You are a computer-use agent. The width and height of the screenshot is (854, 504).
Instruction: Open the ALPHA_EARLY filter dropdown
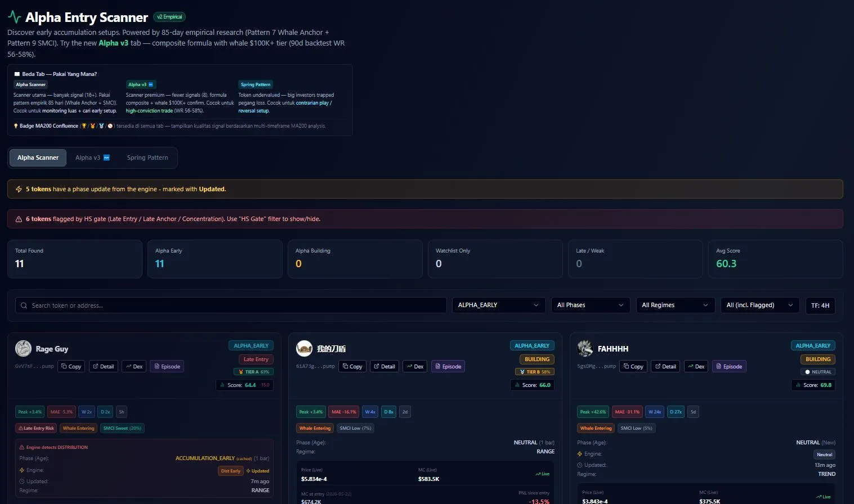point(499,305)
